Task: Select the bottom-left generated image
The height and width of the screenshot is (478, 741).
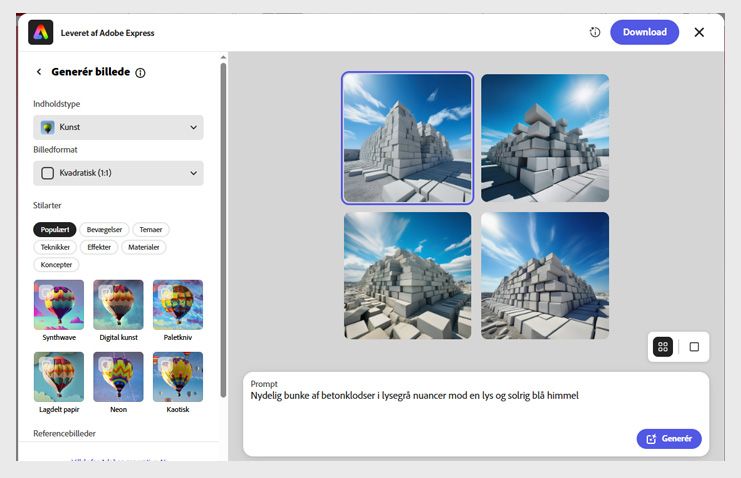Action: click(x=407, y=276)
